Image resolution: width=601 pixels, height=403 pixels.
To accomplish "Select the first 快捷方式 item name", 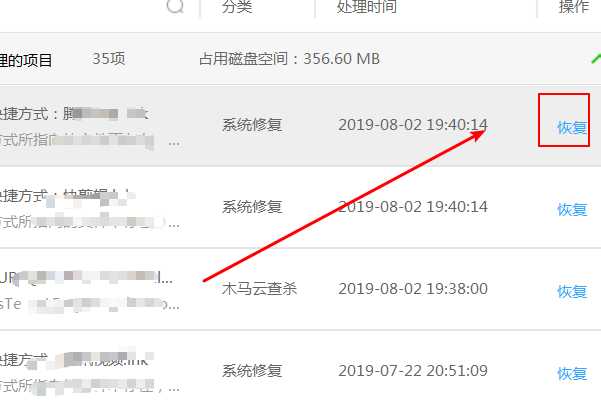I will pyautogui.click(x=74, y=114).
